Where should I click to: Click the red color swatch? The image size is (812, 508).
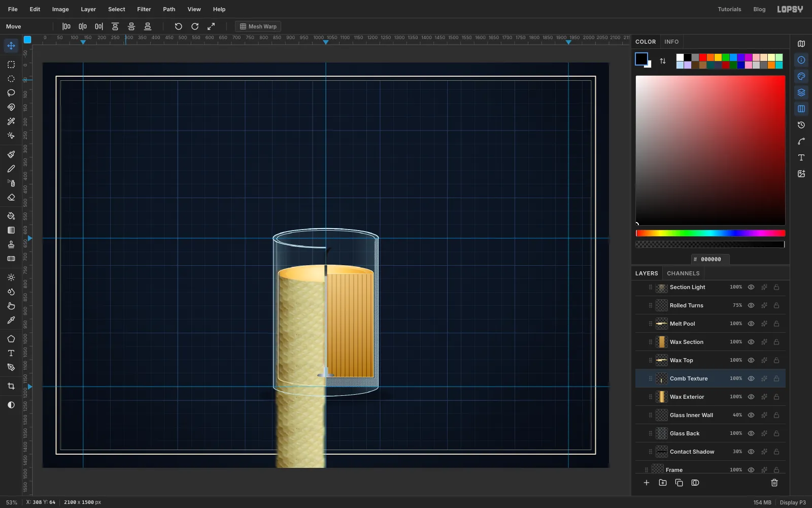(703, 57)
